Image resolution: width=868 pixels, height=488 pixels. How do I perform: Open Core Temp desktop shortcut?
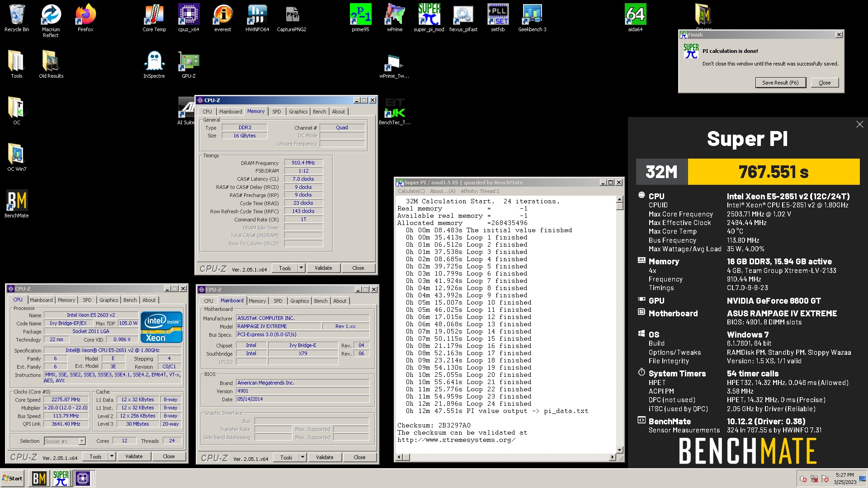tap(154, 18)
